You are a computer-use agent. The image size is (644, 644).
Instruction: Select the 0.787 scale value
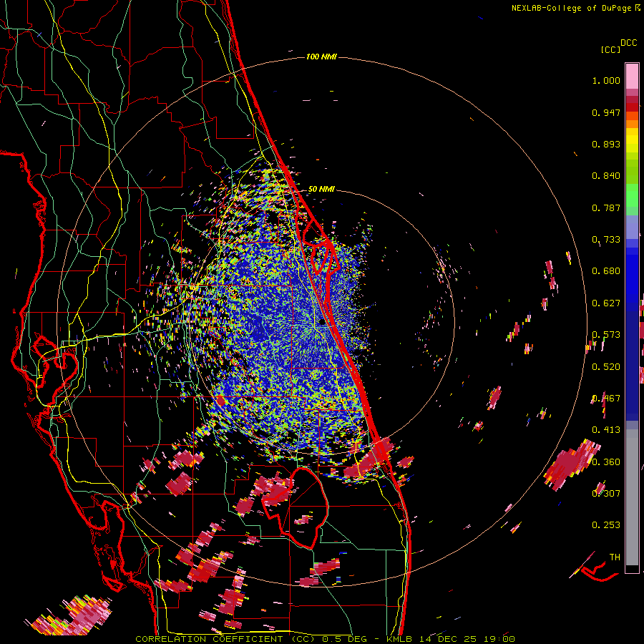606,208
